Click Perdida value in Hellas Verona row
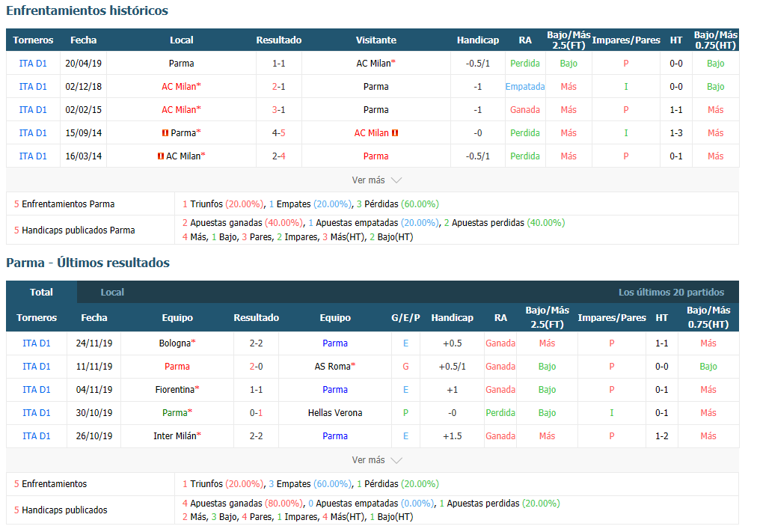 500,413
